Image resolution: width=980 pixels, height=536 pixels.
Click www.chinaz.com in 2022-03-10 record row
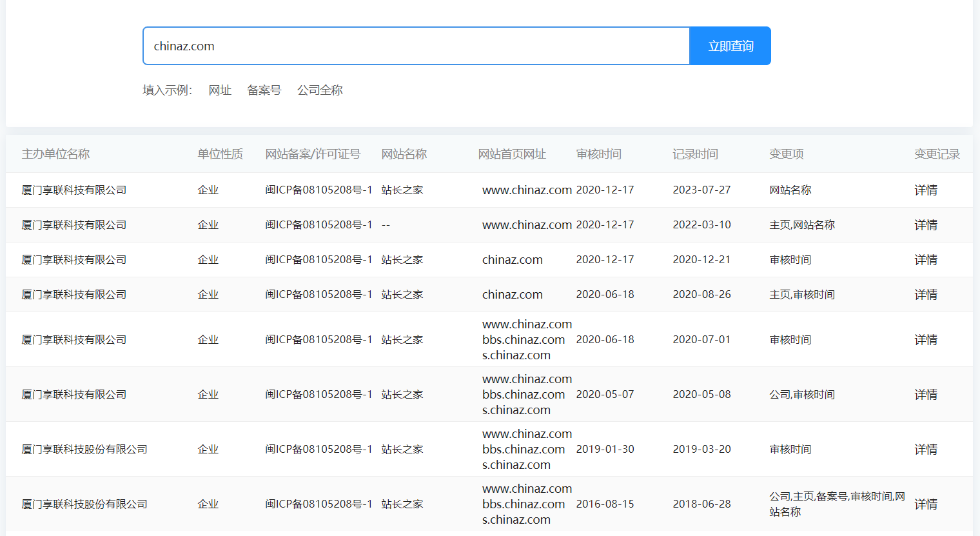[527, 225]
